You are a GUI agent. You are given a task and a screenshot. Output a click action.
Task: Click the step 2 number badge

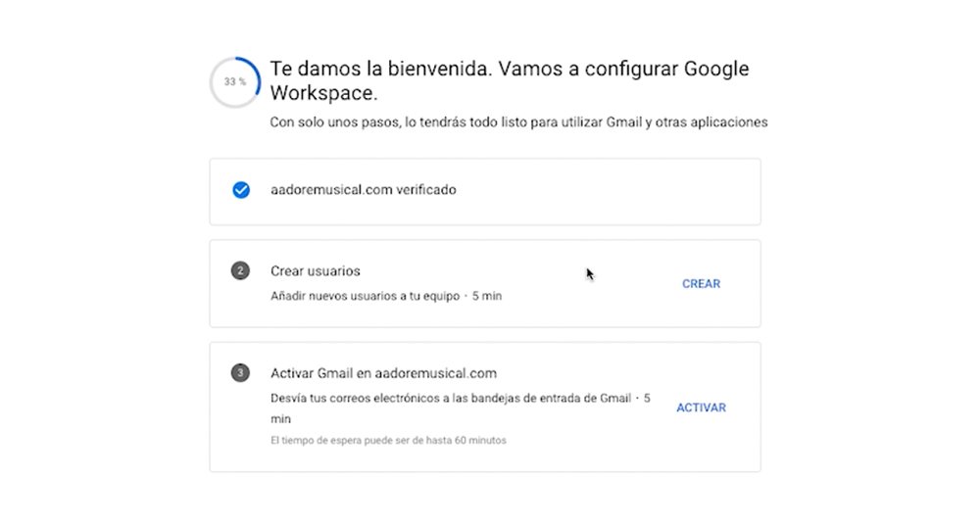(240, 270)
